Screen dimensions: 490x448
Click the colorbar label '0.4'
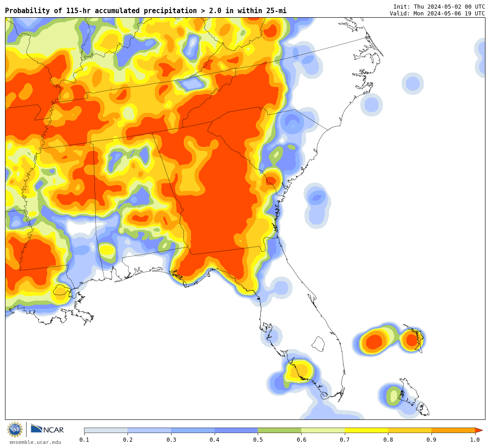click(215, 439)
